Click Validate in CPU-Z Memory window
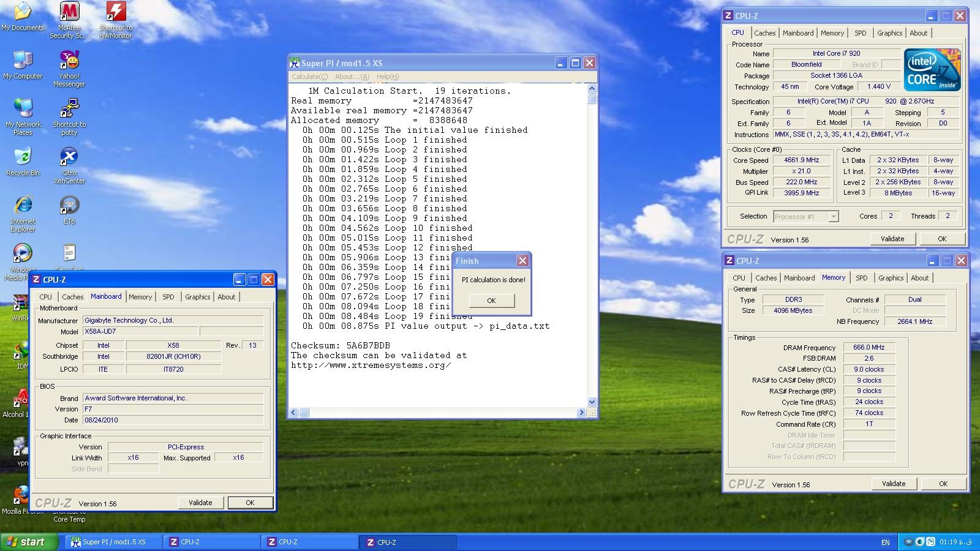This screenshot has height=551, width=980. tap(894, 484)
